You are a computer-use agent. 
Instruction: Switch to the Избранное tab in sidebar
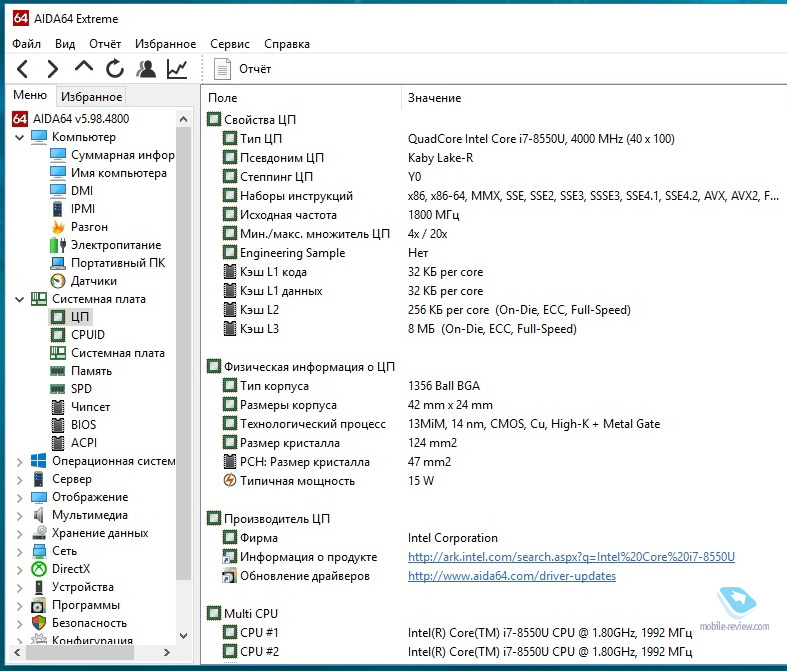click(91, 96)
